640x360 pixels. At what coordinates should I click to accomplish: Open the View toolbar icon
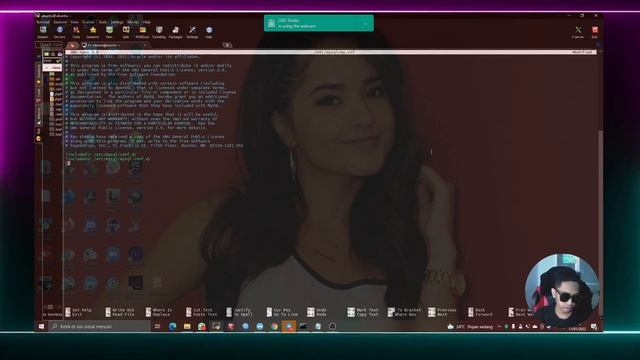[109, 32]
